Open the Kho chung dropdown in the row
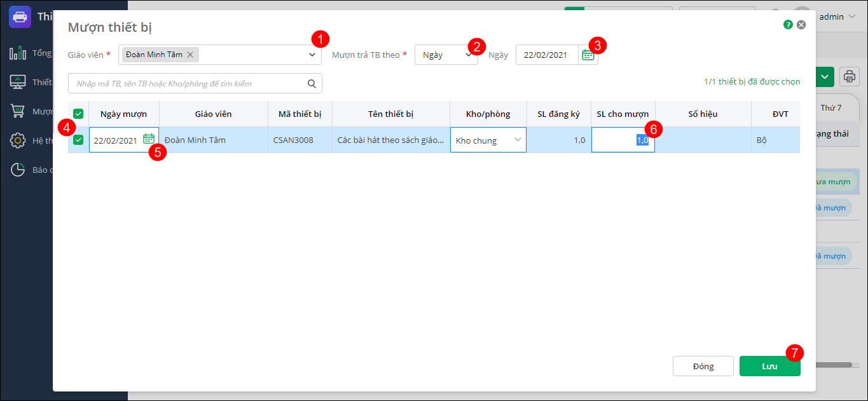868x401 pixels. [488, 140]
